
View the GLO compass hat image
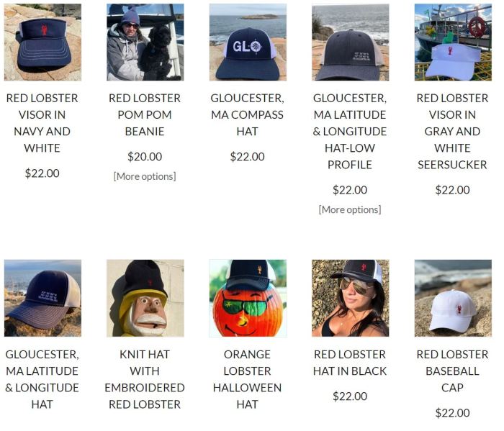point(248,42)
